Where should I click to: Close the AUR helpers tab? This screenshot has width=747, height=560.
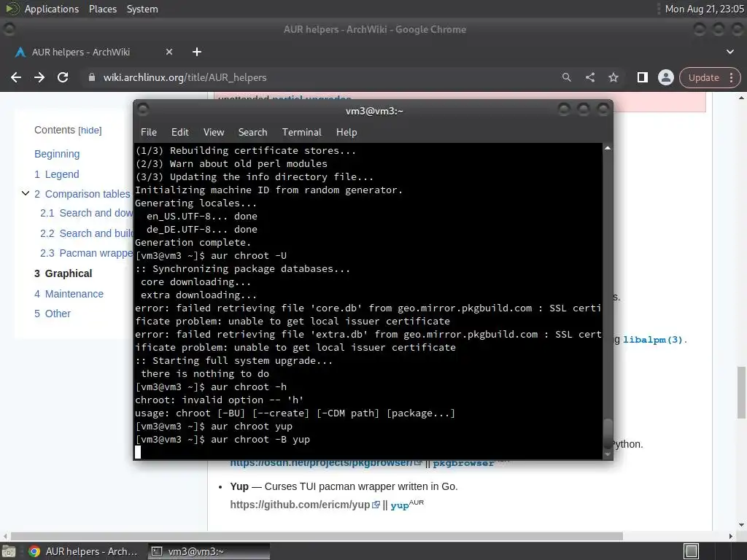[x=169, y=52]
